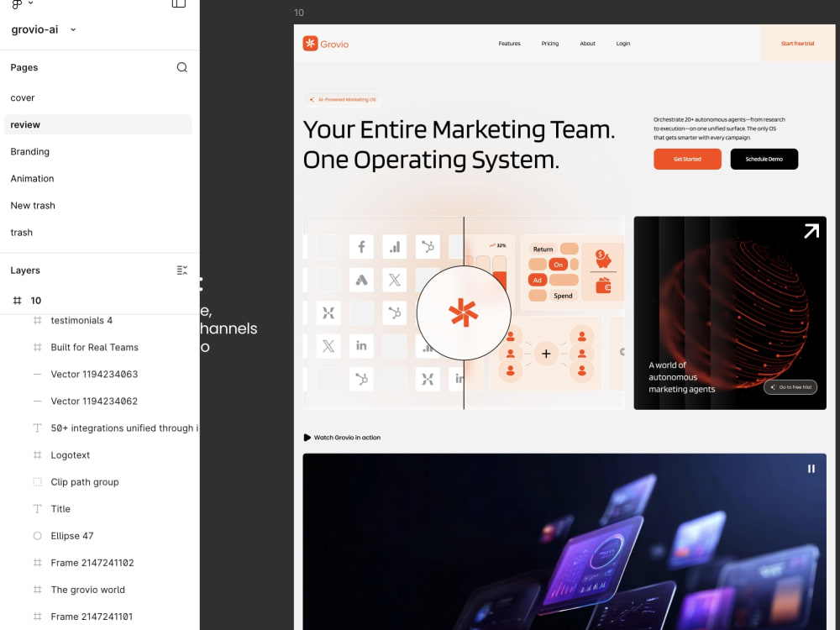Click the dark video preview thumbnail
Image resolution: width=840 pixels, height=630 pixels.
click(564, 542)
